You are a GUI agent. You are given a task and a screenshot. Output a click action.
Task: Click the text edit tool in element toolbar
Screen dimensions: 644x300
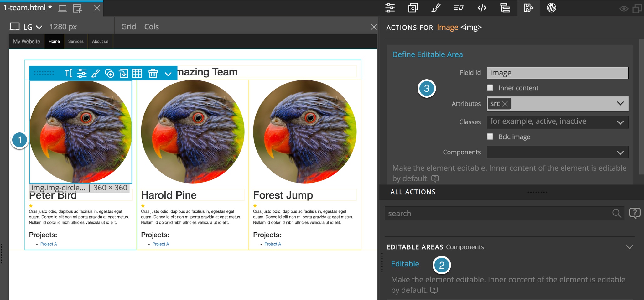pos(68,73)
